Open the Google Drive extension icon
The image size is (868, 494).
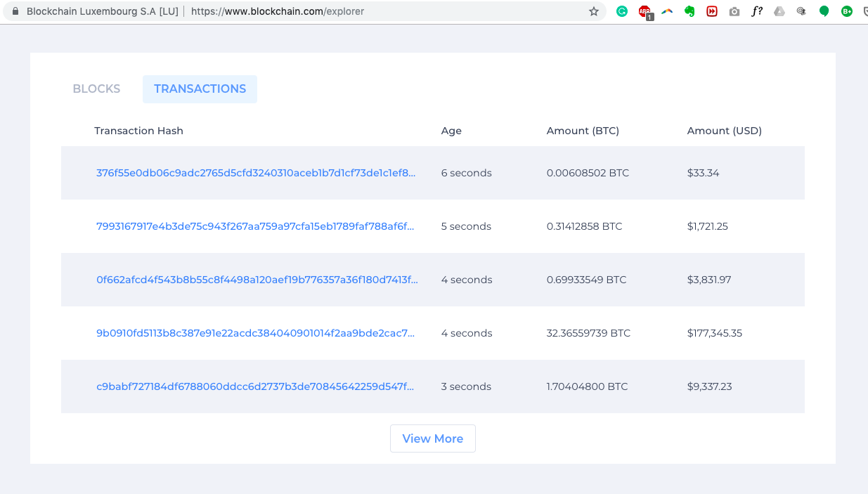[x=779, y=11]
